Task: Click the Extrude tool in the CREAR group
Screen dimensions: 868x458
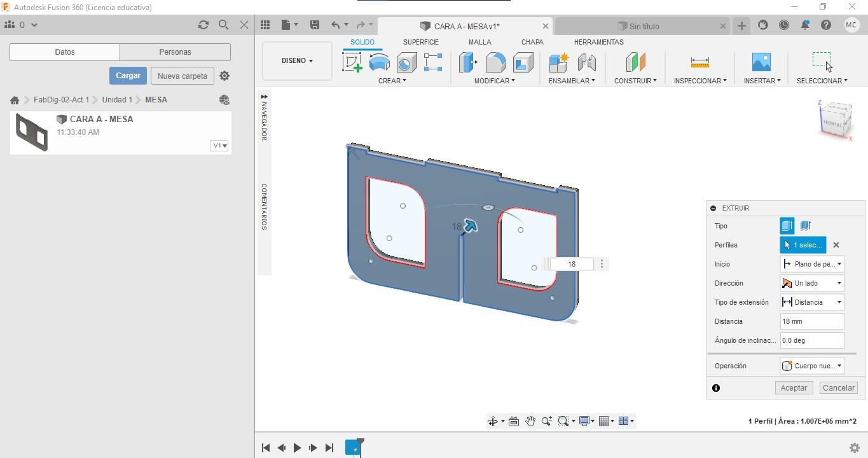Action: coord(379,62)
